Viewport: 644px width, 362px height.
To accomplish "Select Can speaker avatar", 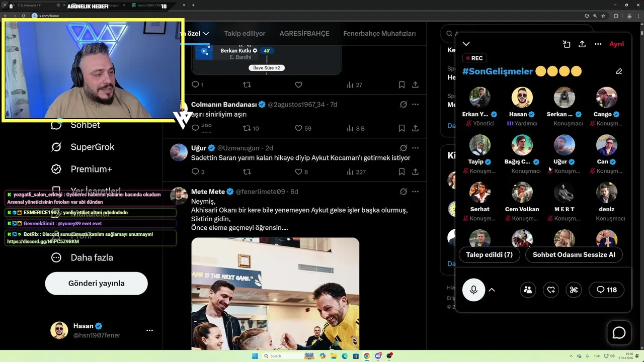I will tap(607, 145).
